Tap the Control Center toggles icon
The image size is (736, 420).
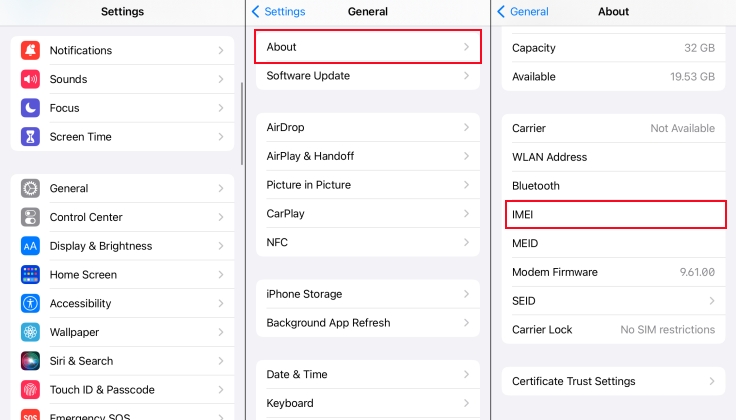click(x=30, y=217)
